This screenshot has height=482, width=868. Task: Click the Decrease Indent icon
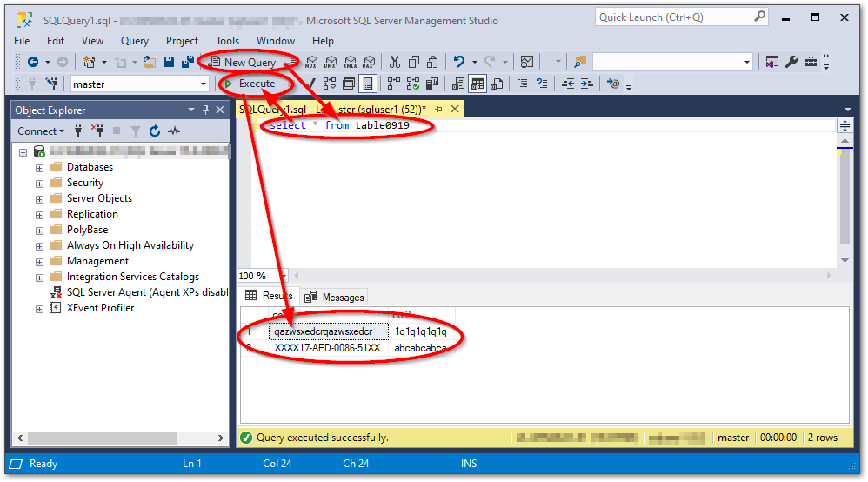click(568, 84)
